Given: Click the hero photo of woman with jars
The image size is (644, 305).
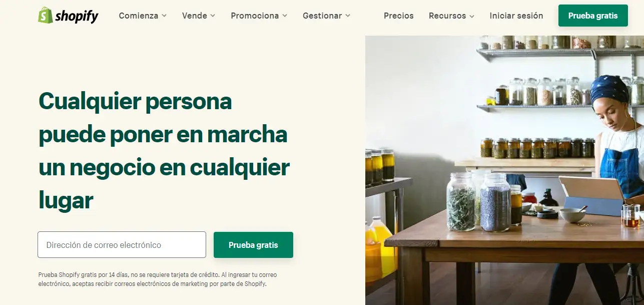Looking at the screenshot, I should [x=504, y=170].
